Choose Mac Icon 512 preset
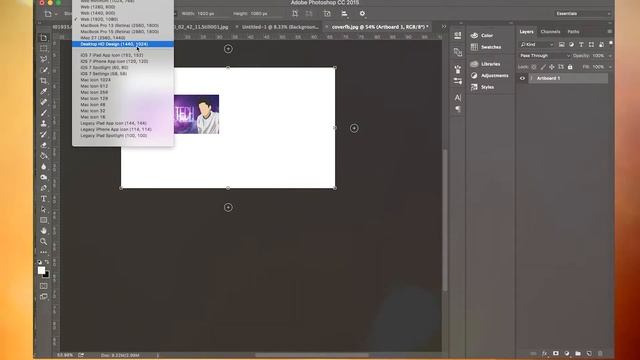Screen dimensions: 640x360 94,86
